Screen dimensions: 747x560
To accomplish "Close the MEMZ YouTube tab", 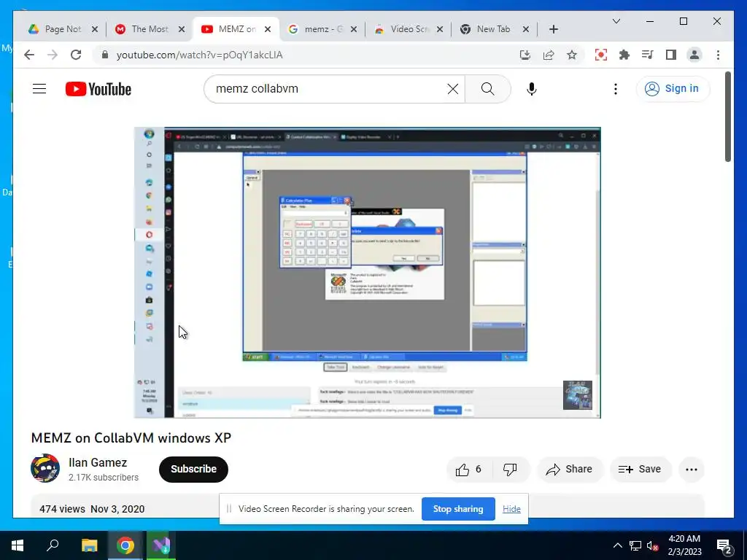I will pos(268,29).
